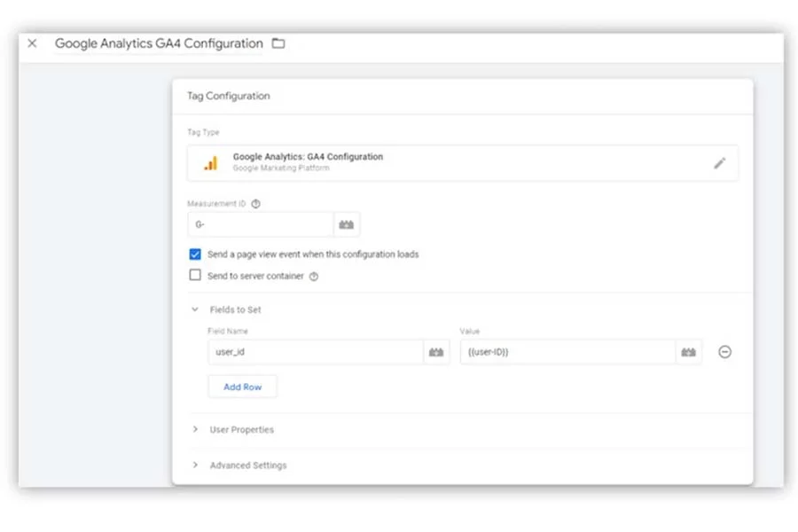Close the tag editor with the X icon
Image resolution: width=798 pixels, height=532 pixels.
click(32, 43)
